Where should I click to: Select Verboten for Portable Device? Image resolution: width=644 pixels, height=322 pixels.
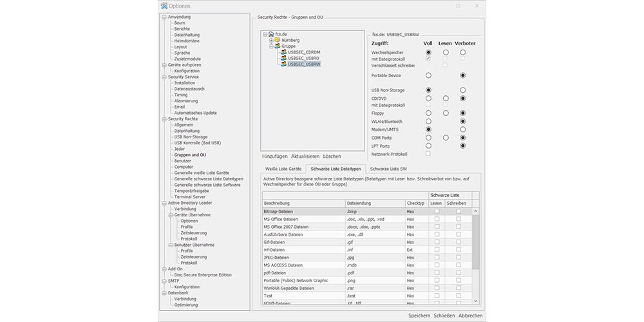[463, 75]
